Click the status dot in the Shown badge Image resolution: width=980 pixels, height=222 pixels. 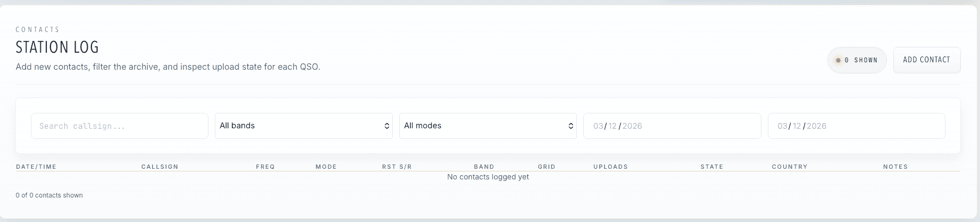[838, 61]
